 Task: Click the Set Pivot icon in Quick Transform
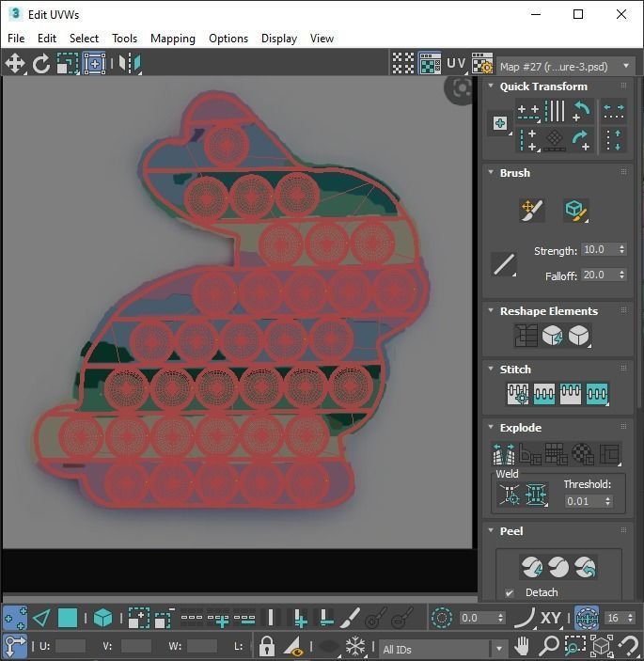point(500,123)
